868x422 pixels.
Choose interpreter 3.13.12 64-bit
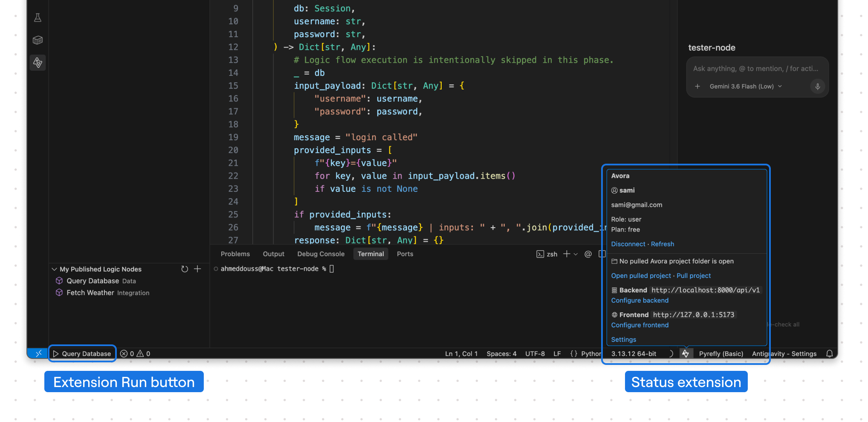click(634, 354)
